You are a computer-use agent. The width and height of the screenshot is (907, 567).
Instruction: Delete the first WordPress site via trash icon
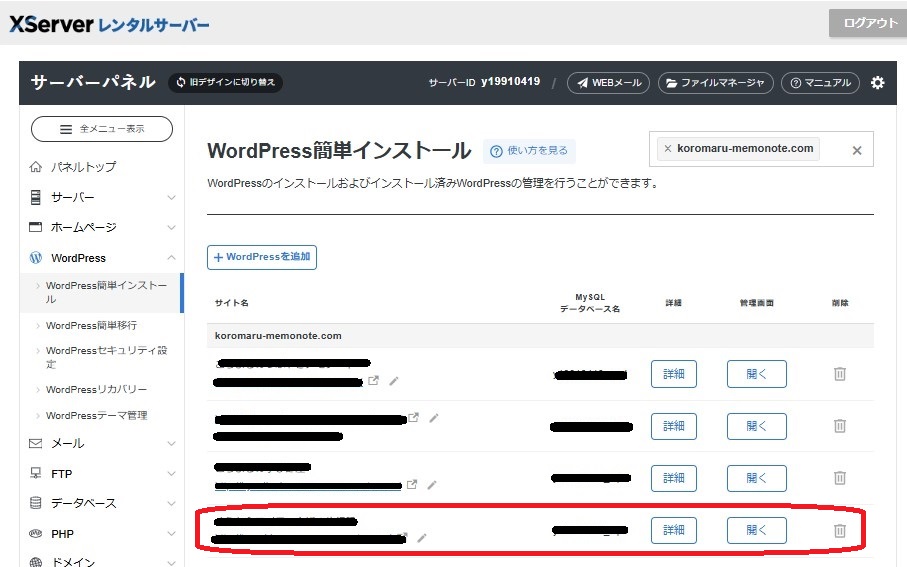click(840, 374)
